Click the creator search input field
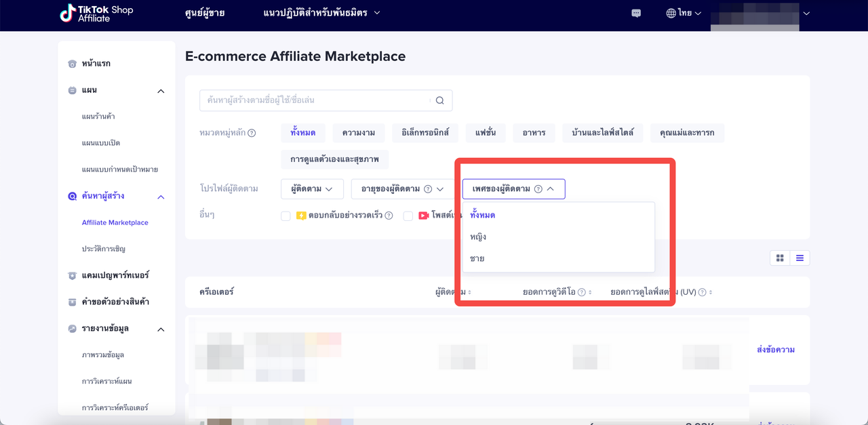 click(x=315, y=100)
